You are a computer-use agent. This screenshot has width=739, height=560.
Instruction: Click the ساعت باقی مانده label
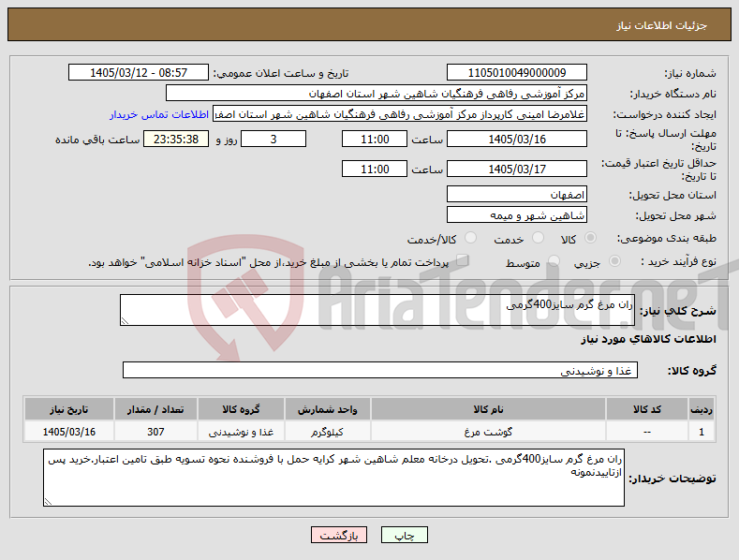[x=97, y=140]
